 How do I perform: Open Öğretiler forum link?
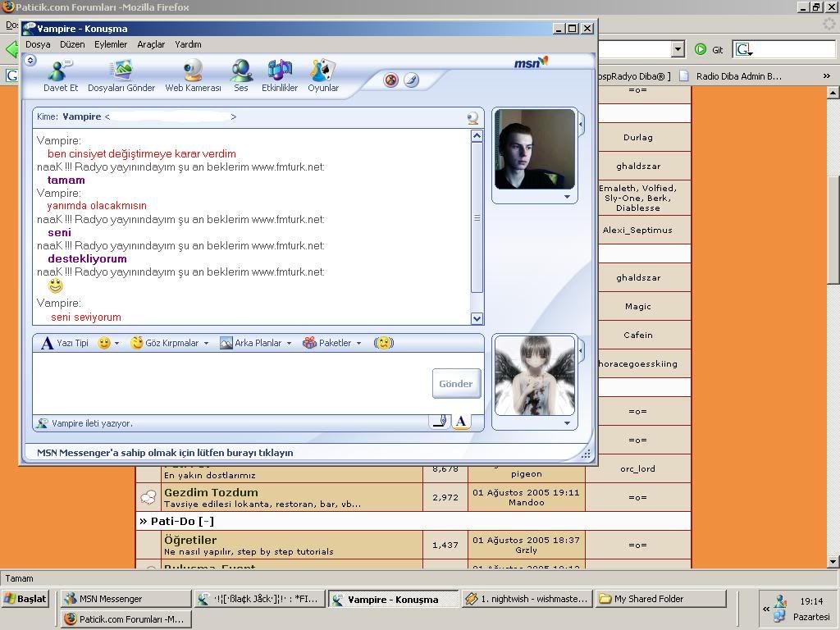(190, 540)
